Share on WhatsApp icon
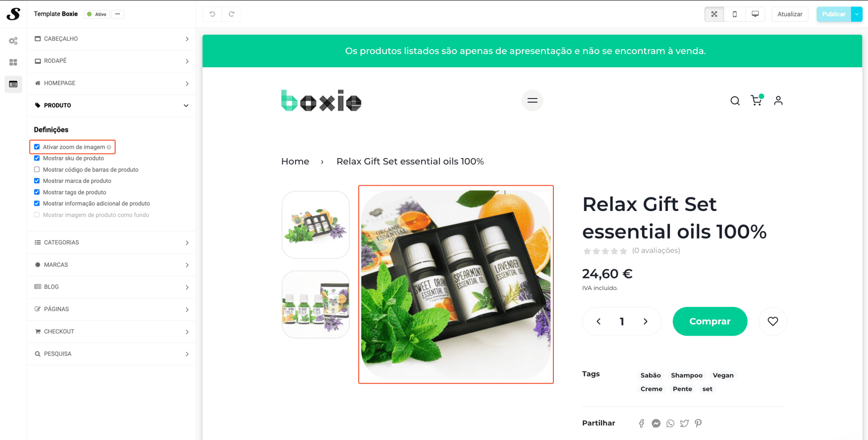The image size is (868, 440). point(670,423)
